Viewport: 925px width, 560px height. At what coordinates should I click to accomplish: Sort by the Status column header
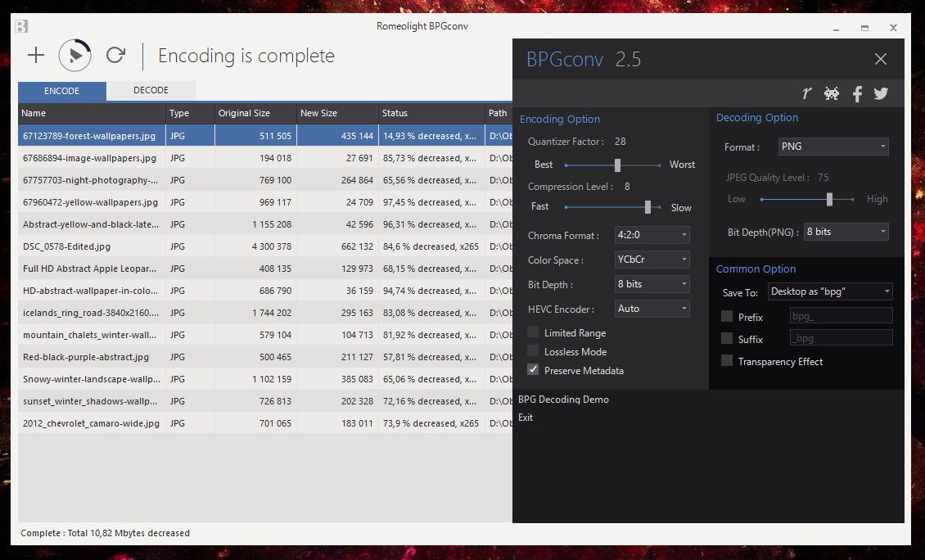[x=432, y=113]
